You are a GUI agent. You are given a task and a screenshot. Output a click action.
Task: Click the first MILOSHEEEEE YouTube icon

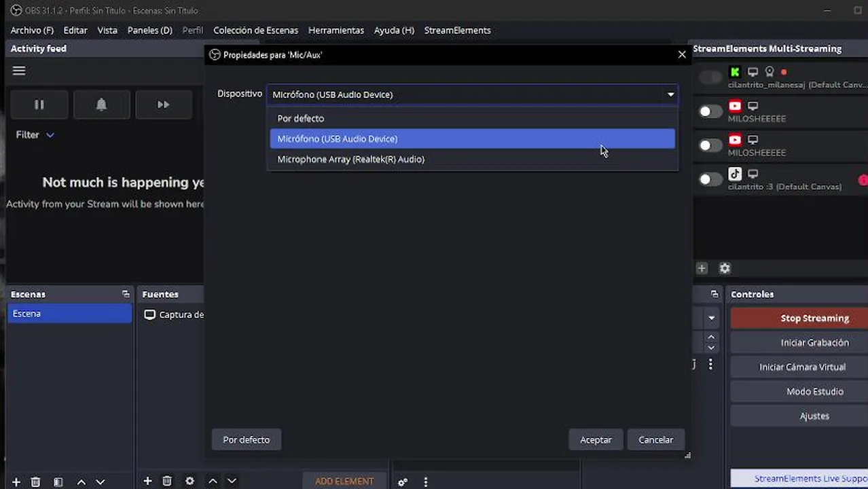tap(735, 106)
